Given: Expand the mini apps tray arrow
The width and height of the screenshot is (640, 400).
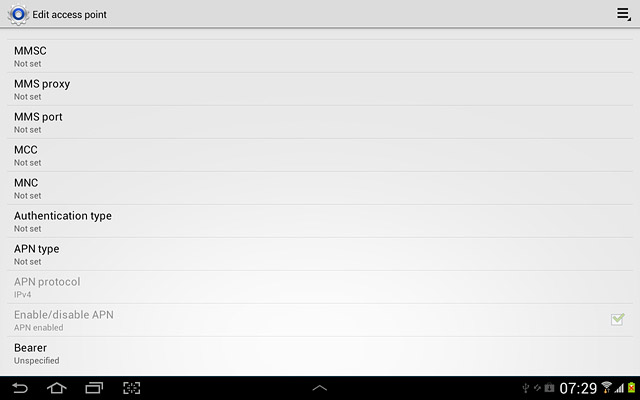Looking at the screenshot, I should [x=320, y=388].
